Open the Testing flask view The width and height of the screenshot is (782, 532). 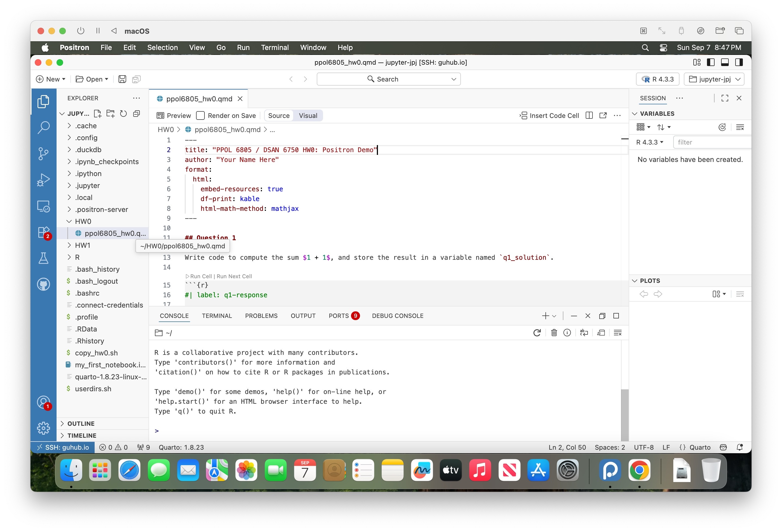point(43,258)
